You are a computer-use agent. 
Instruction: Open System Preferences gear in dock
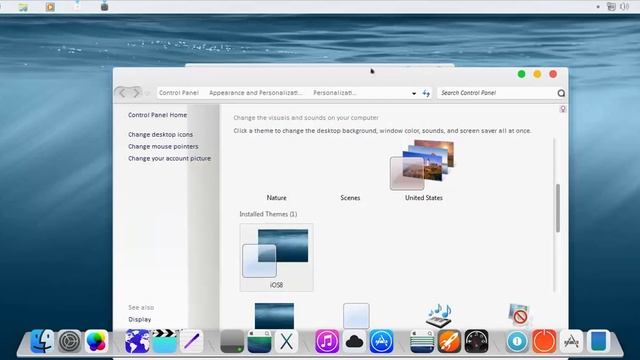[x=69, y=341]
